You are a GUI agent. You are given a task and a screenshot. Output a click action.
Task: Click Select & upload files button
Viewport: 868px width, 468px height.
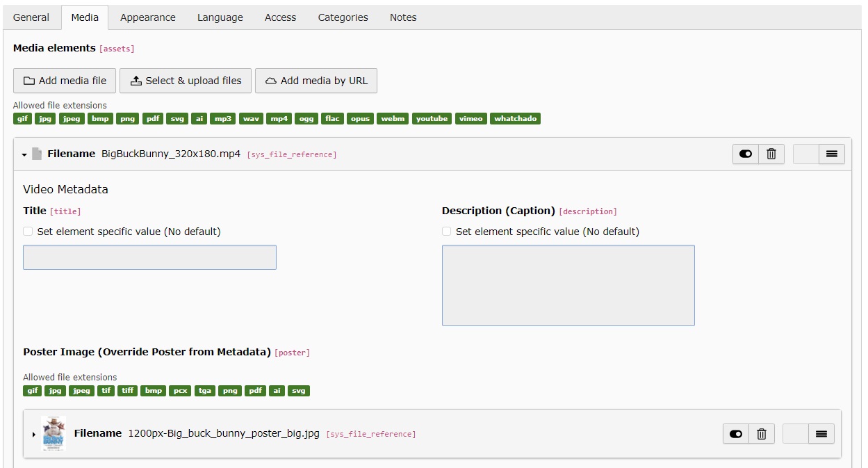(185, 81)
